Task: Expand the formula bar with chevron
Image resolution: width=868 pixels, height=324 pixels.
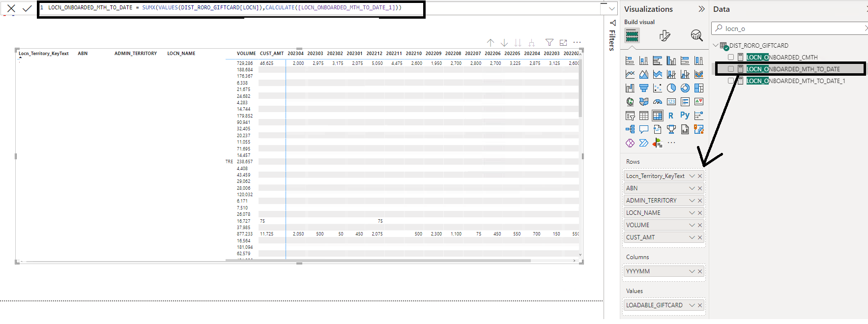Action: (612, 8)
